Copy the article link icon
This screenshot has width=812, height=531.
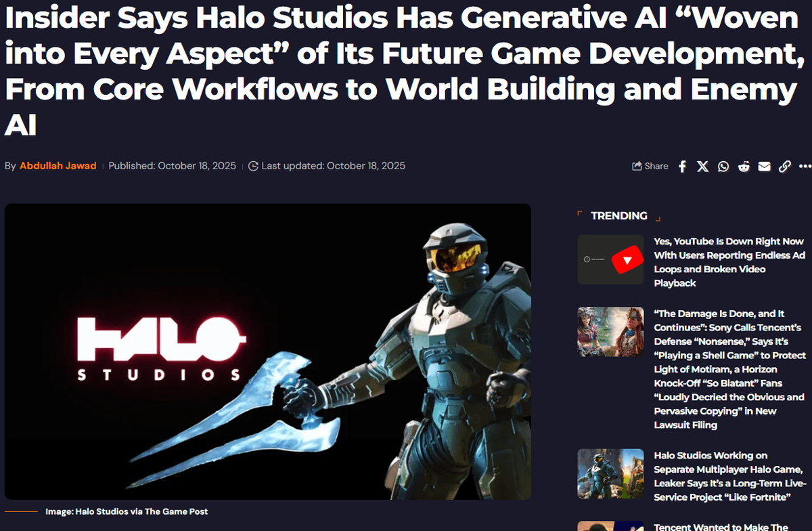coord(784,167)
